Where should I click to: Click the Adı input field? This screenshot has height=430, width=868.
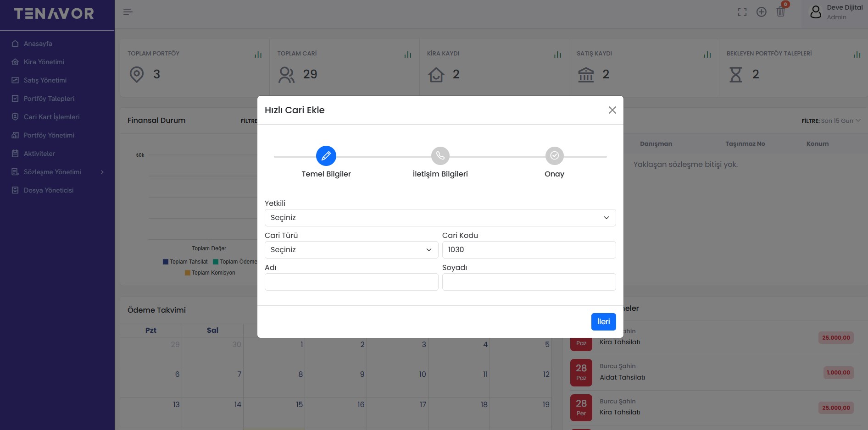pos(351,282)
